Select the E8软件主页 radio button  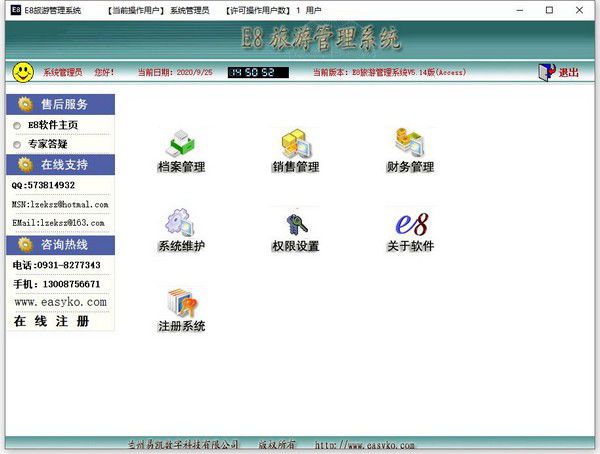pyautogui.click(x=17, y=126)
